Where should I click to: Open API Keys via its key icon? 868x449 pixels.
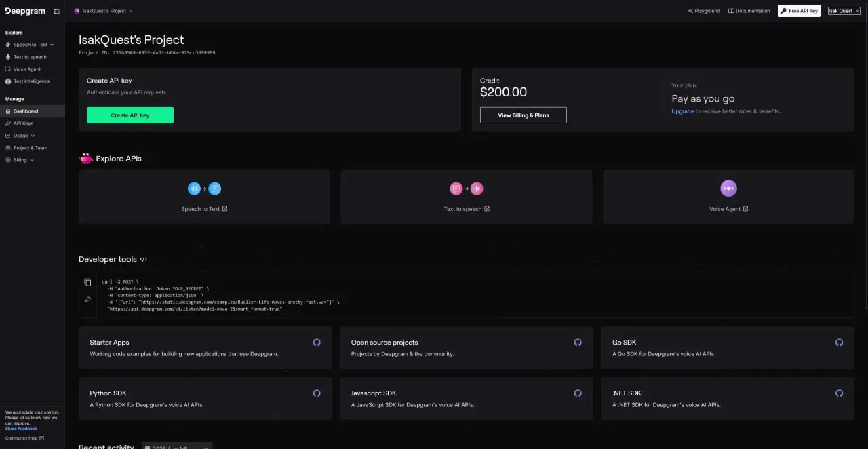tap(8, 123)
